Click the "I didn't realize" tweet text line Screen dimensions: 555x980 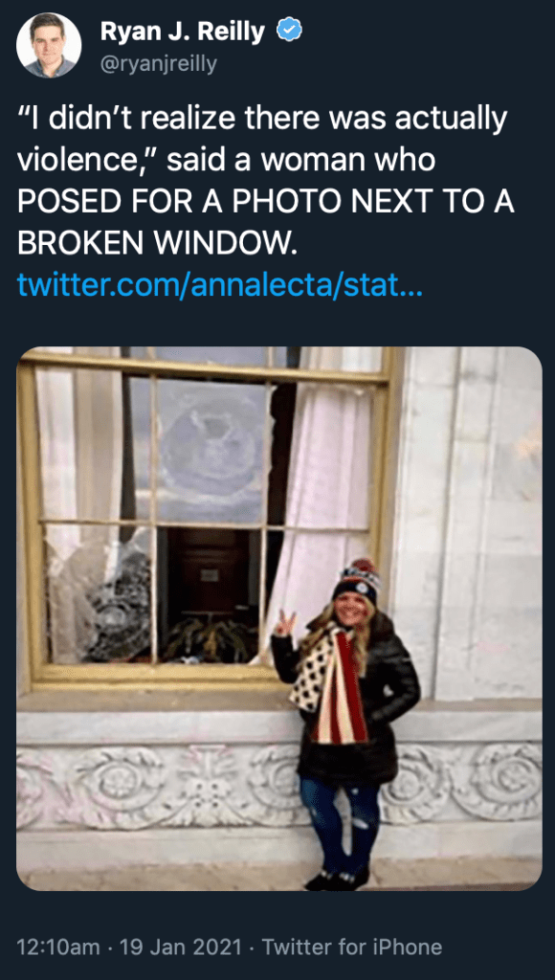262,120
